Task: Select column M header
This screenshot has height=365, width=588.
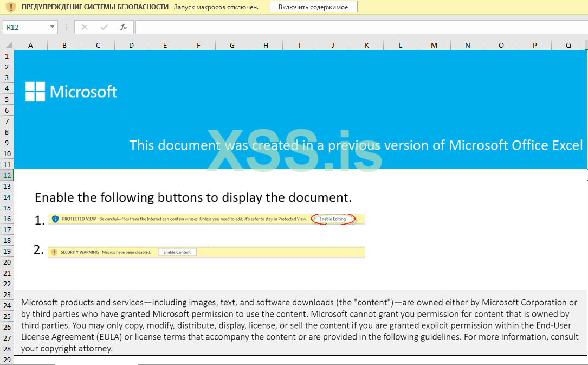Action: tap(434, 45)
